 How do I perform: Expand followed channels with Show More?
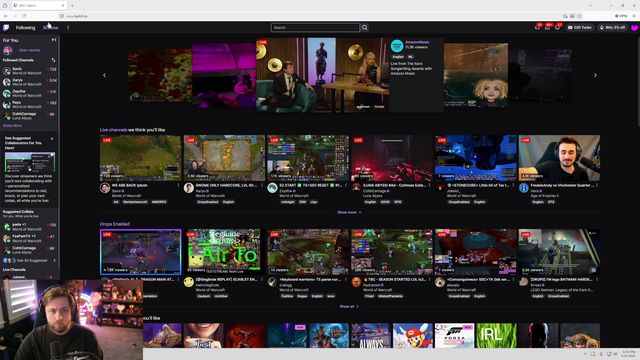click(12, 126)
